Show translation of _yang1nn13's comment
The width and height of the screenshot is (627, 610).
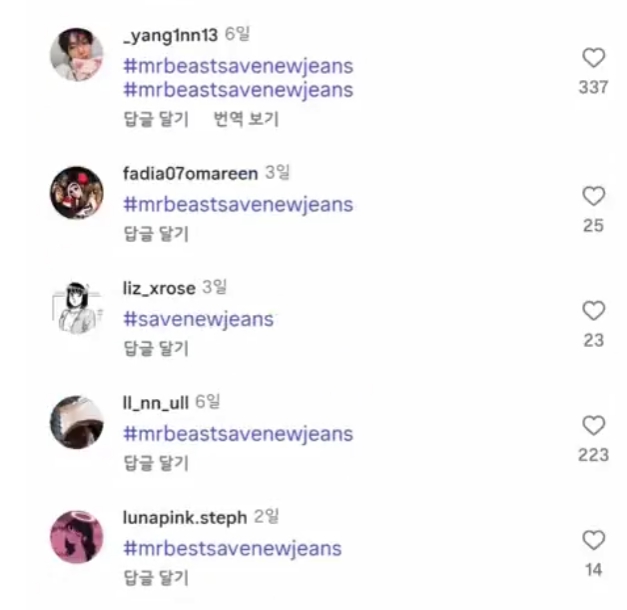(246, 120)
